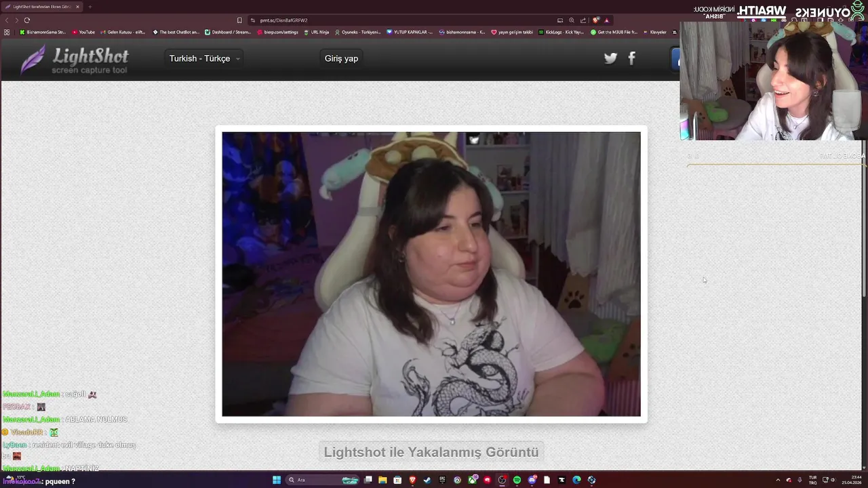
Task: Open Task View from the taskbar
Action: (368, 480)
